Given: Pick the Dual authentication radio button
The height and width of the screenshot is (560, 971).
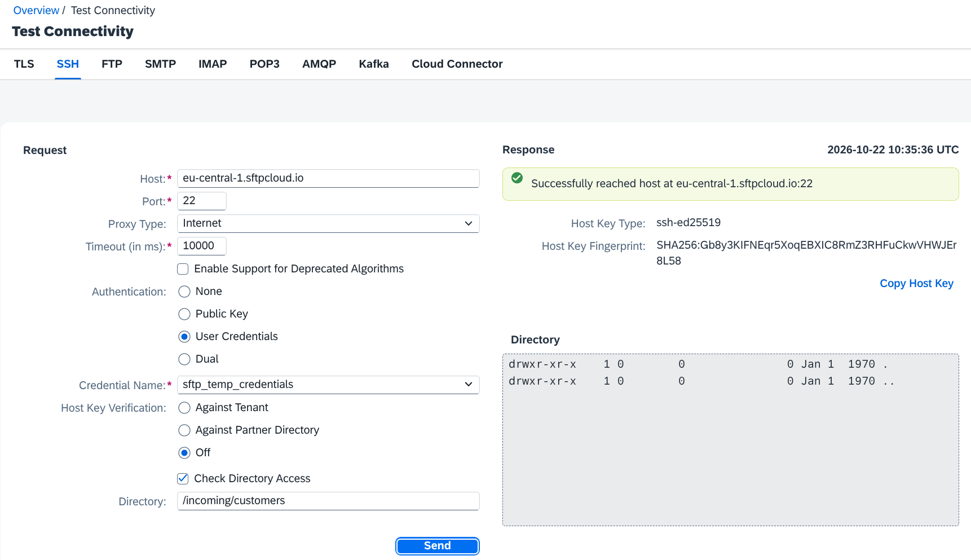Looking at the screenshot, I should point(184,359).
